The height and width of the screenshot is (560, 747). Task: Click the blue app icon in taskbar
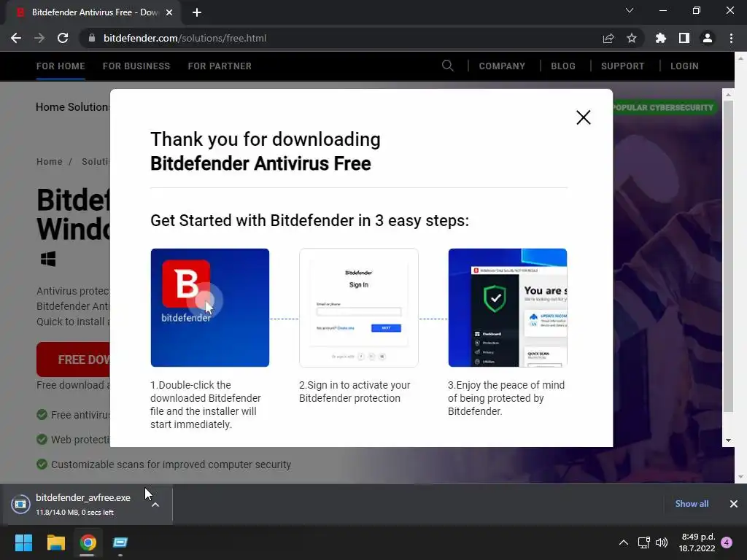point(120,542)
